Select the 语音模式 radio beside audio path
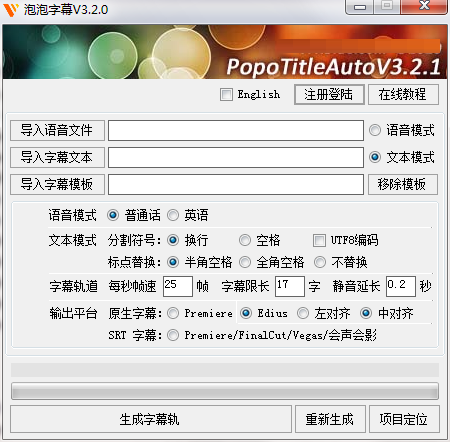 pyautogui.click(x=375, y=130)
